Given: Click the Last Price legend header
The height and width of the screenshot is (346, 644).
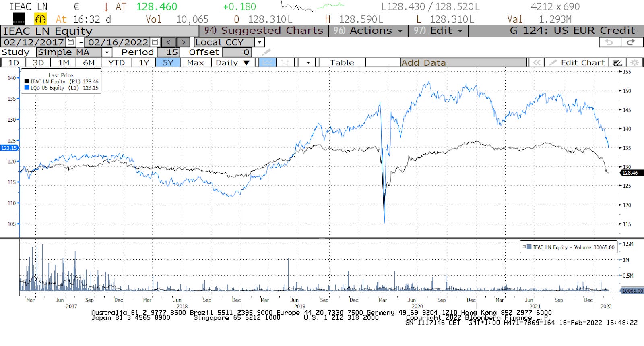Looking at the screenshot, I should point(61,75).
